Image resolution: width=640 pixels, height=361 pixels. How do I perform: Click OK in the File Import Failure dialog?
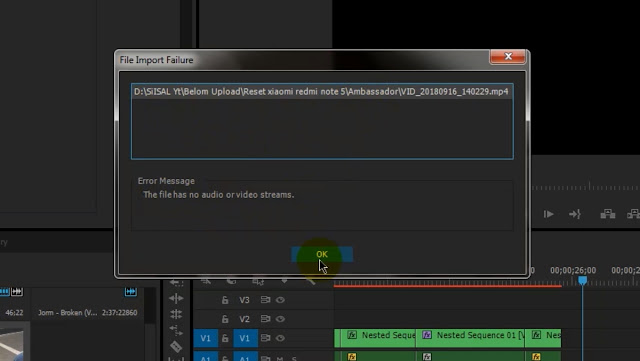322,254
